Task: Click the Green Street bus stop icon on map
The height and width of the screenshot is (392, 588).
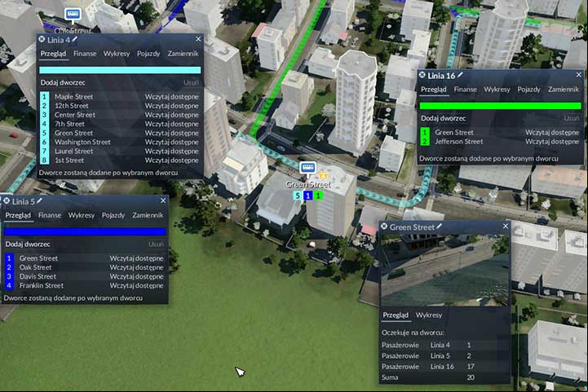Action: tap(308, 168)
